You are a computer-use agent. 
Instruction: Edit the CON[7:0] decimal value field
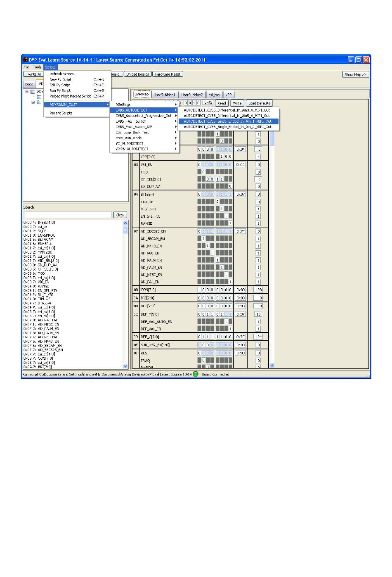(258, 290)
